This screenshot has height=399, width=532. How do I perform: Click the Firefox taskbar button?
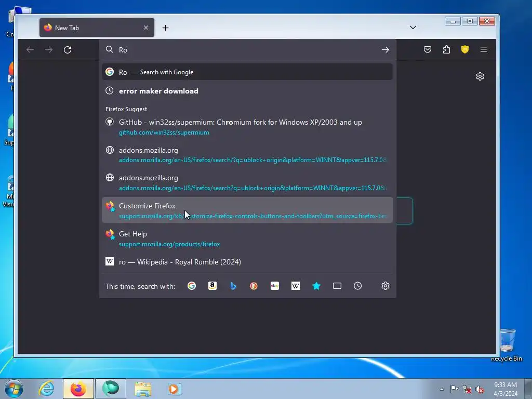click(78, 389)
